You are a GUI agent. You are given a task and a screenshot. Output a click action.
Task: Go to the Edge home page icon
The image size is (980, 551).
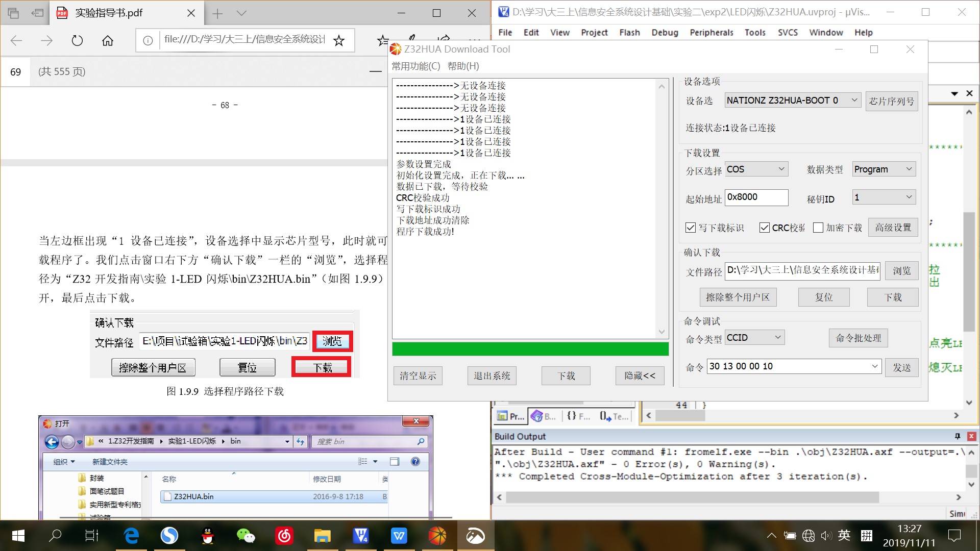pyautogui.click(x=107, y=40)
